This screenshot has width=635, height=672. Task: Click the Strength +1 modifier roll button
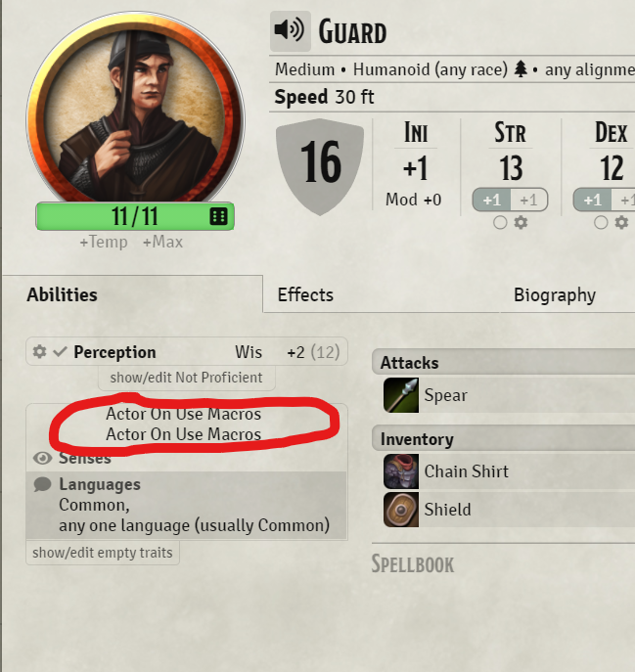(x=491, y=200)
